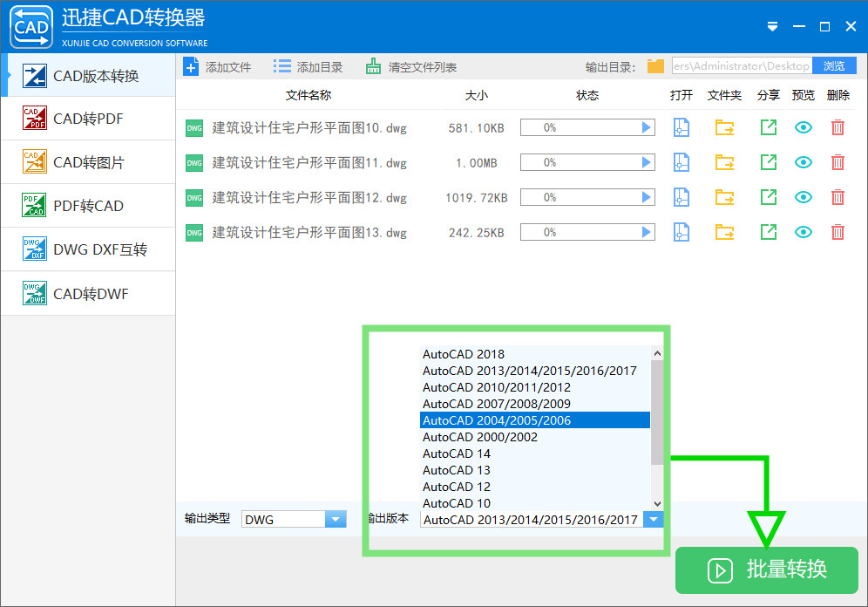Open the CAD转DWF mode
The width and height of the screenshot is (868, 607).
(x=88, y=294)
